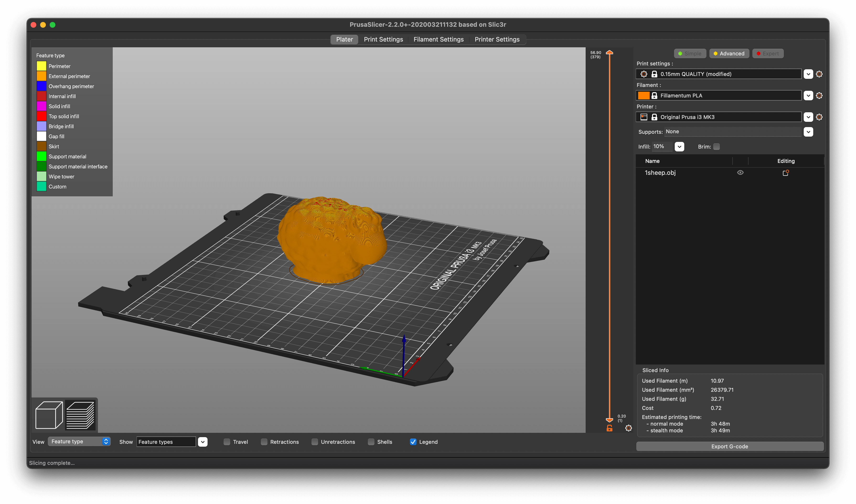The height and width of the screenshot is (504, 856).
Task: Click the lock icon in the printer preset
Action: click(x=654, y=117)
